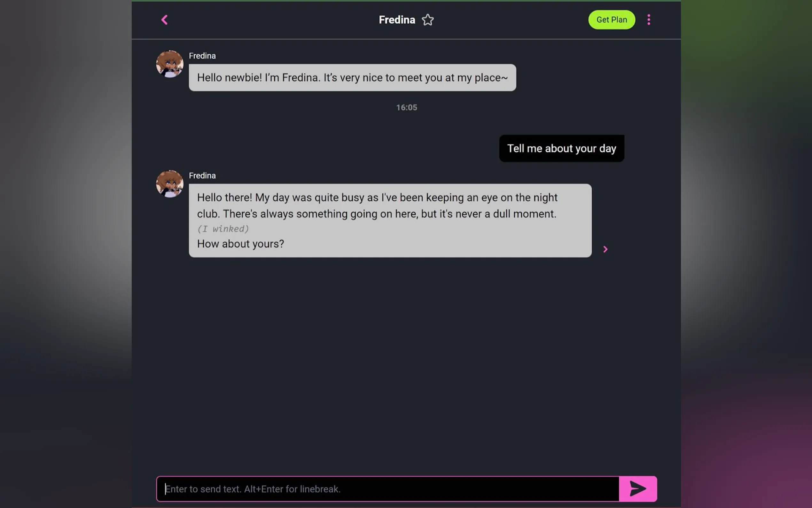Open the three-dot options menu
This screenshot has width=812, height=508.
tap(649, 20)
